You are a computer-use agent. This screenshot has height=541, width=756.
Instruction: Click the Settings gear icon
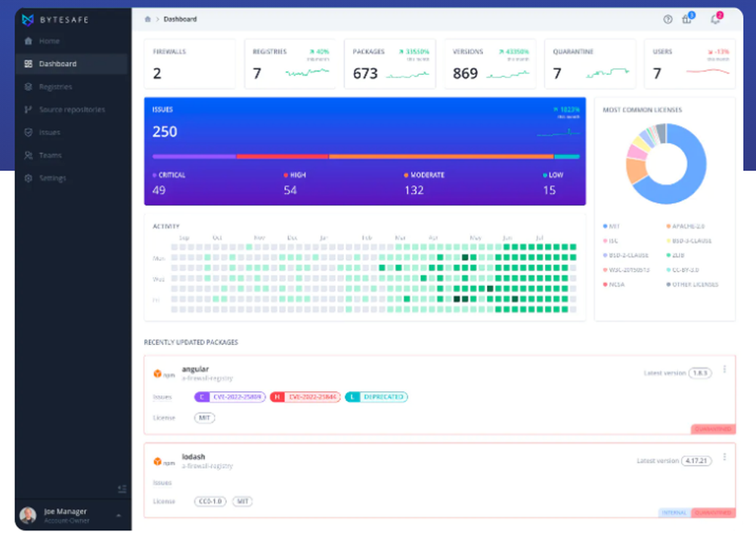(29, 178)
